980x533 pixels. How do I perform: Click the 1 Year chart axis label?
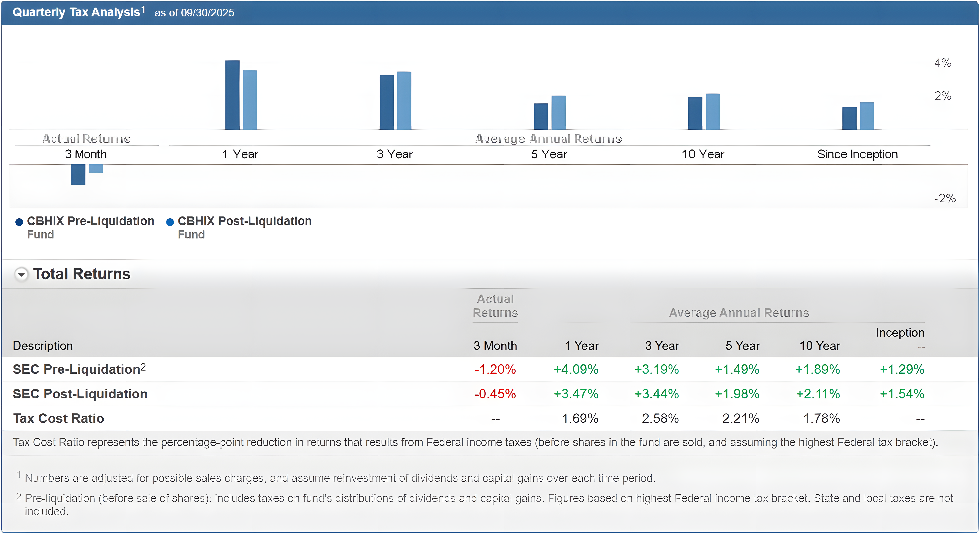coord(240,154)
